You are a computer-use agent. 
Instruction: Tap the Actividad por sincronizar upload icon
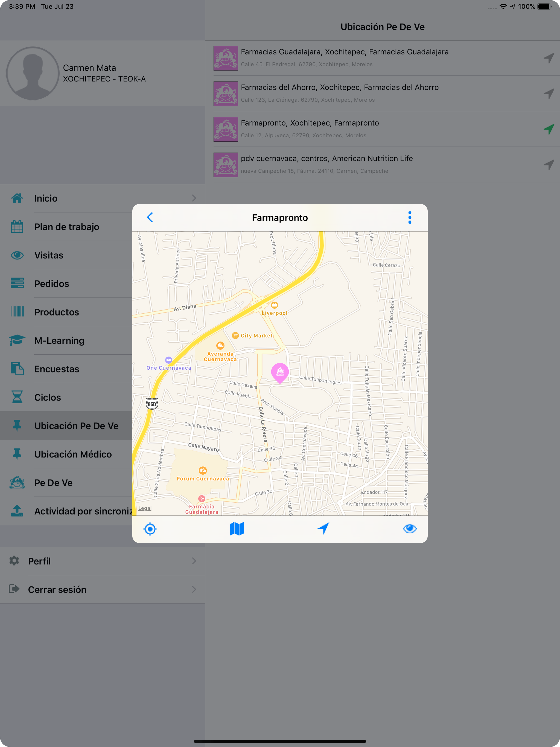pos(17,511)
